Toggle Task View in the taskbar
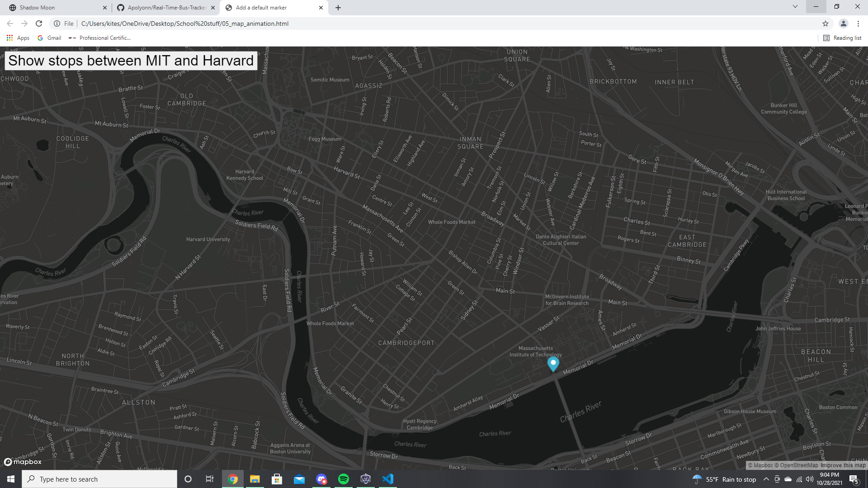Screen dimensions: 868x488 click(x=209, y=479)
